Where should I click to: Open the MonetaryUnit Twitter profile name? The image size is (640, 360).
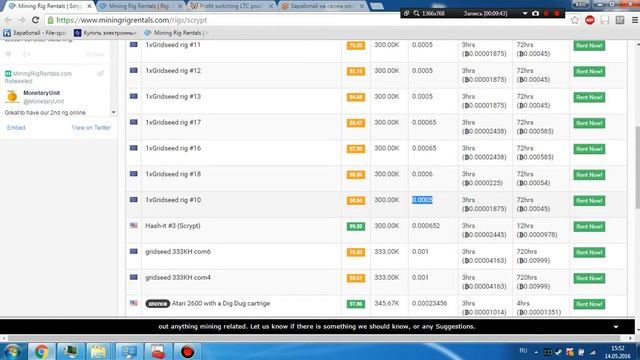tap(42, 93)
